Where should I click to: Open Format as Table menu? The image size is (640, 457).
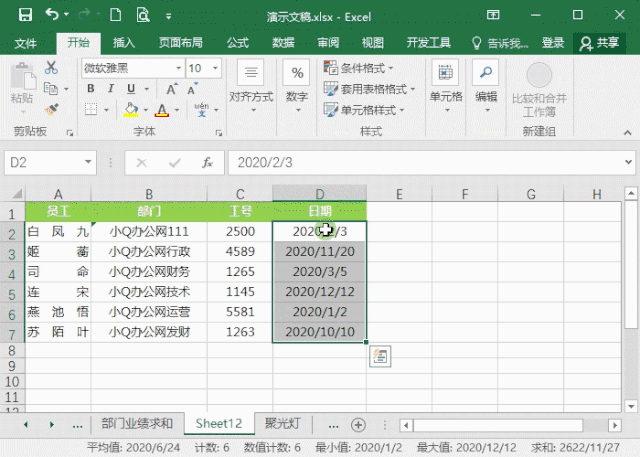369,89
